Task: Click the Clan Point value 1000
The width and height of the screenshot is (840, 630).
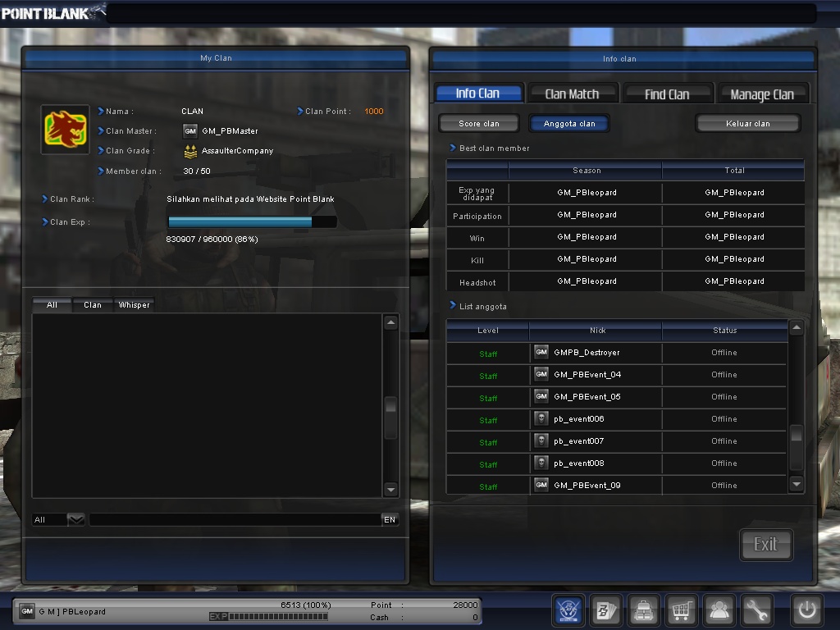Action: tap(374, 112)
